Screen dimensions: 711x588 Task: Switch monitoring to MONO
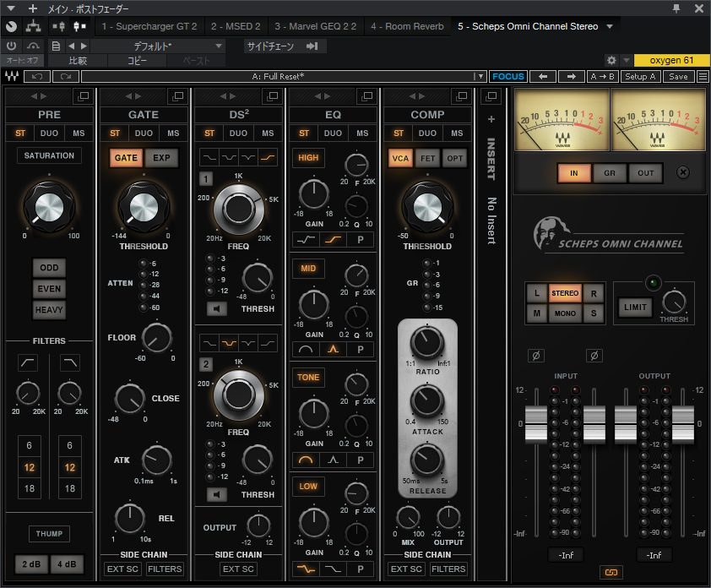point(565,313)
